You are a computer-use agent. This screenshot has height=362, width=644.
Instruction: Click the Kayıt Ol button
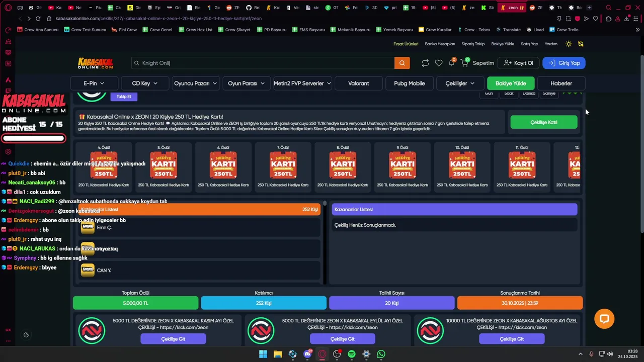[518, 63]
